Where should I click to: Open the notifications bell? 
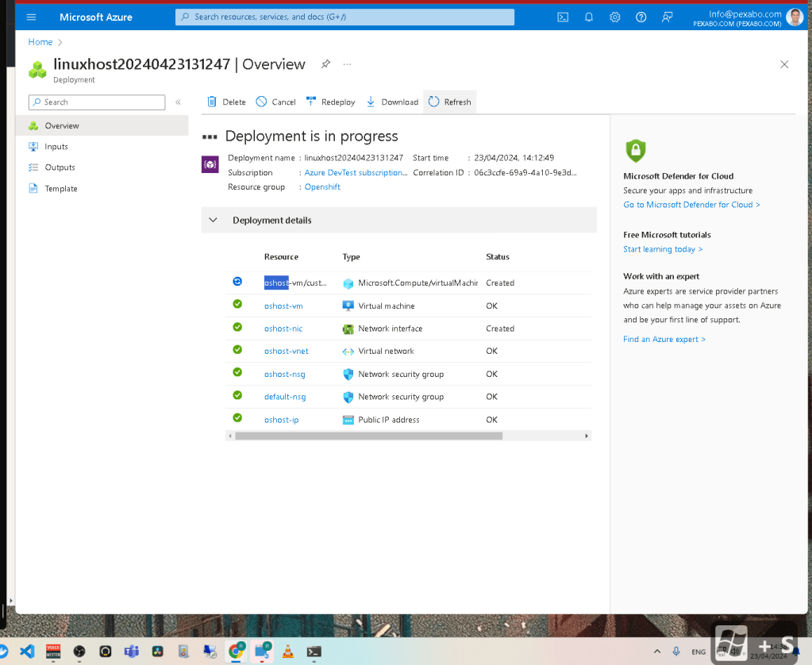(589, 17)
